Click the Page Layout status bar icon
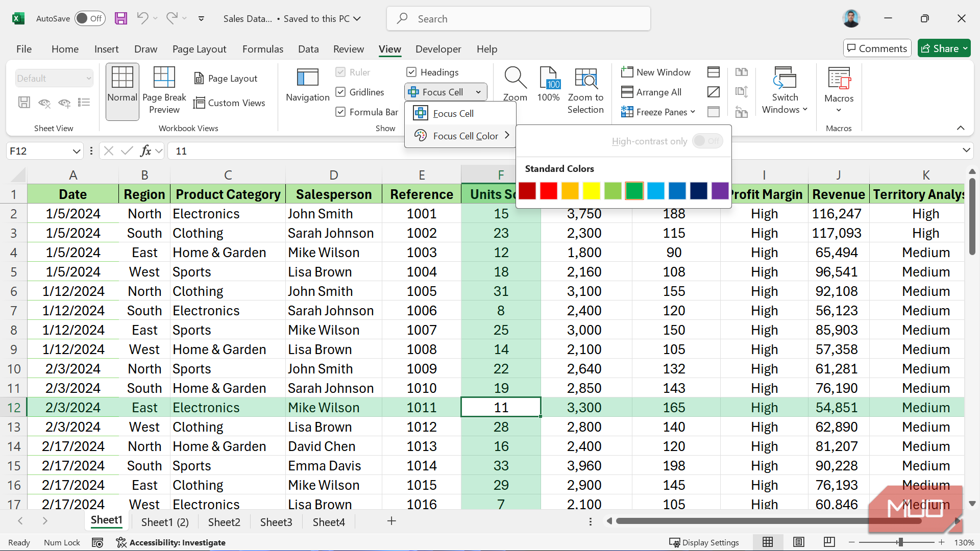Screen dimensions: 980x551 799,542
